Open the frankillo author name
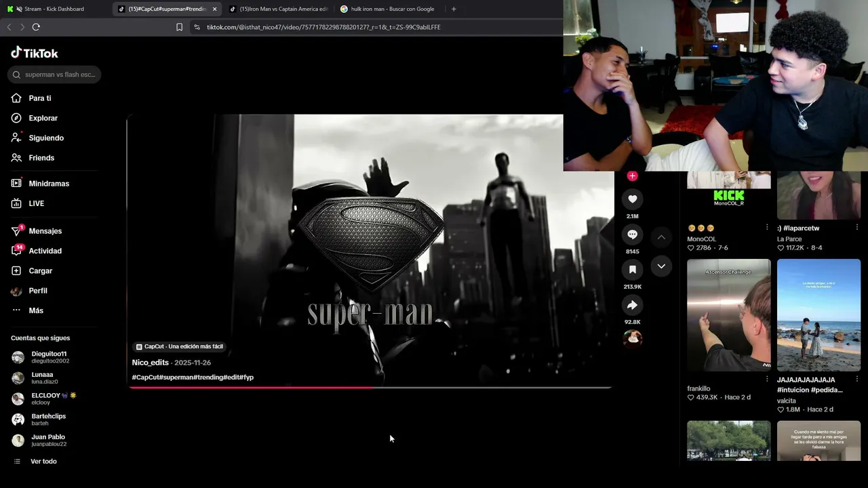Image resolution: width=868 pixels, height=488 pixels. (698, 389)
